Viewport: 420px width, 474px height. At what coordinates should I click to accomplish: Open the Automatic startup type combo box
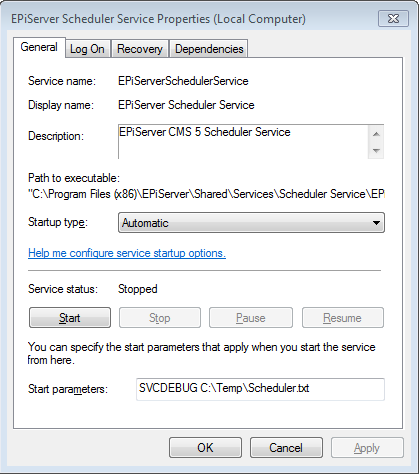point(251,223)
